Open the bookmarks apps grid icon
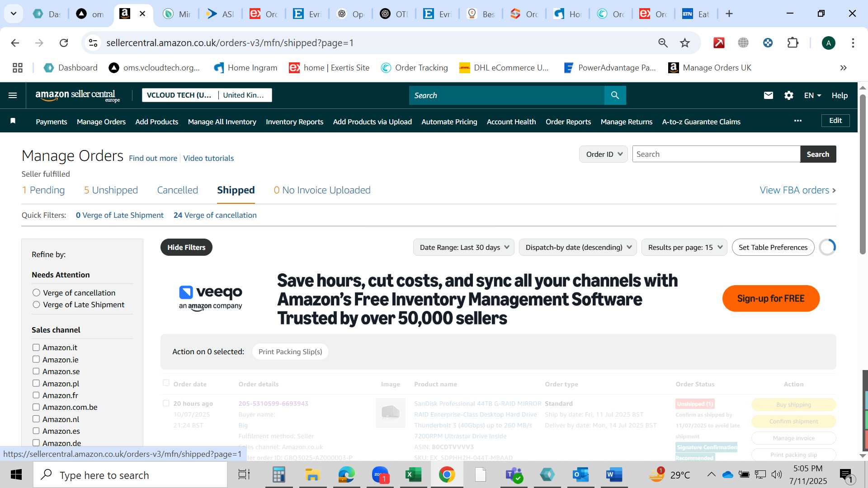Screen dimensions: 868x488 tap(18, 68)
